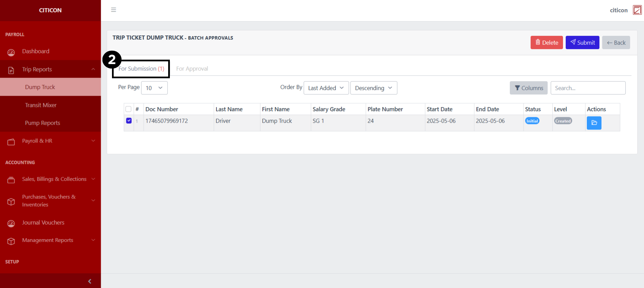644x288 pixels.
Task: Open the Last Added order-by dropdown
Action: (x=326, y=88)
